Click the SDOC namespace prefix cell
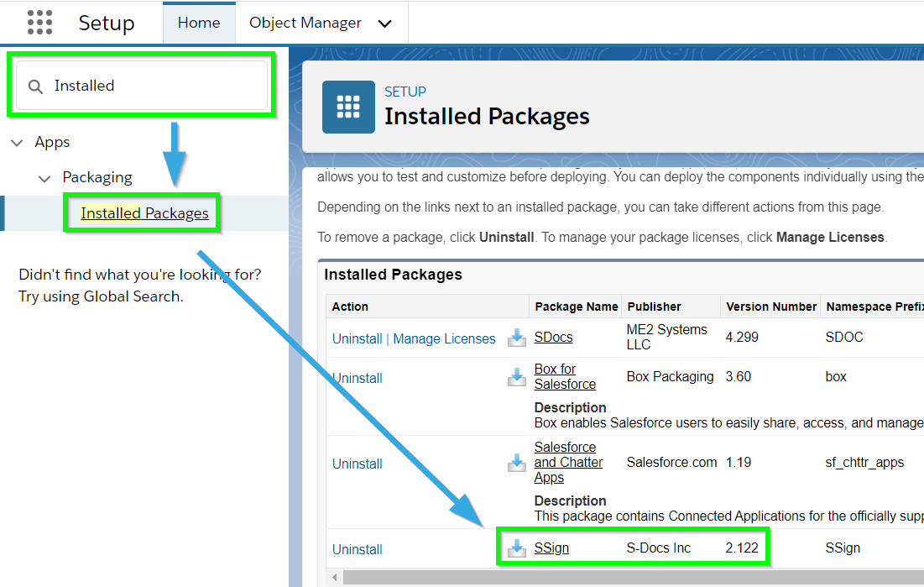Image resolution: width=924 pixels, height=587 pixels. (x=844, y=337)
